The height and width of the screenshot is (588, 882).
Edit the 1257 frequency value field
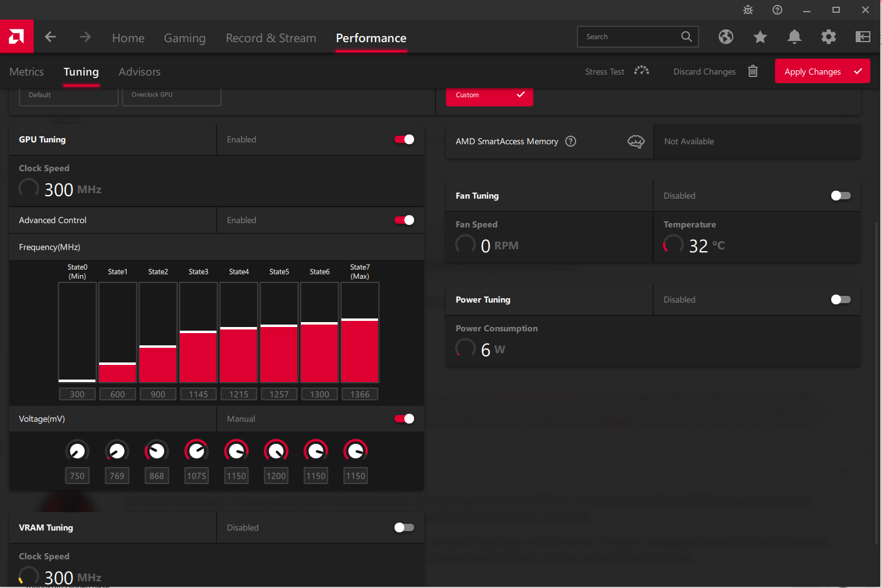tap(279, 394)
